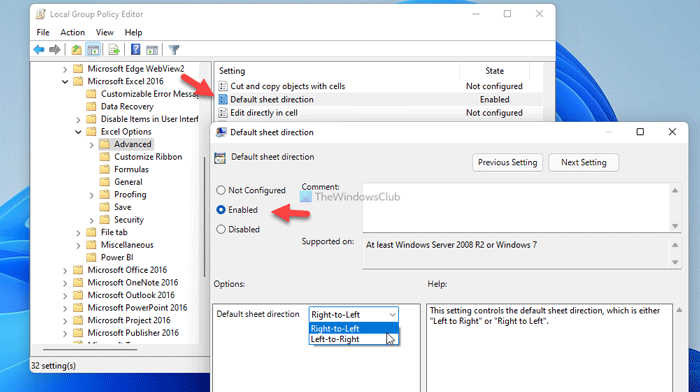
Task: Select the Microsoft Project 2016 tree item
Action: coord(129,320)
